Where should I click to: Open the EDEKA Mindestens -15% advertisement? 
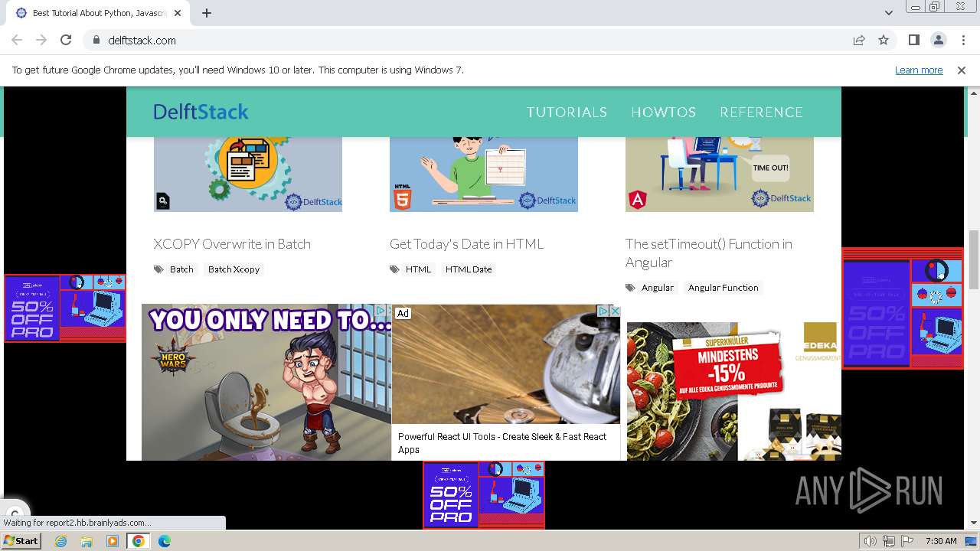[734, 391]
